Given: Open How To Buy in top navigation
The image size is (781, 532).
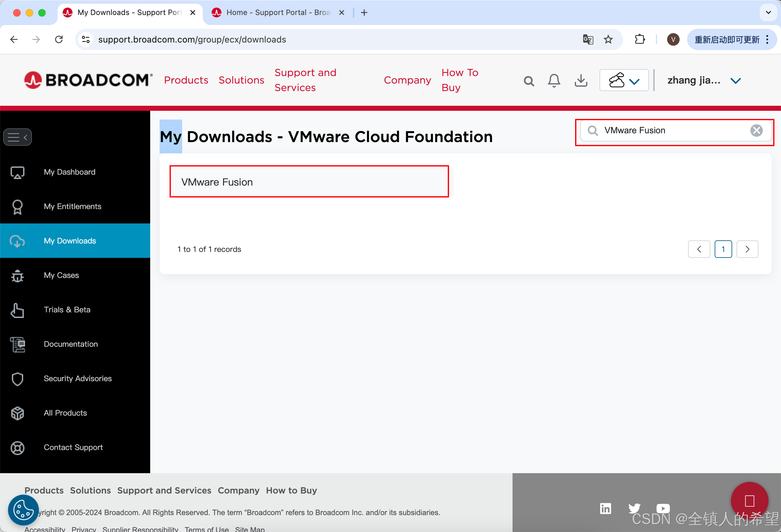Looking at the screenshot, I should [x=460, y=80].
